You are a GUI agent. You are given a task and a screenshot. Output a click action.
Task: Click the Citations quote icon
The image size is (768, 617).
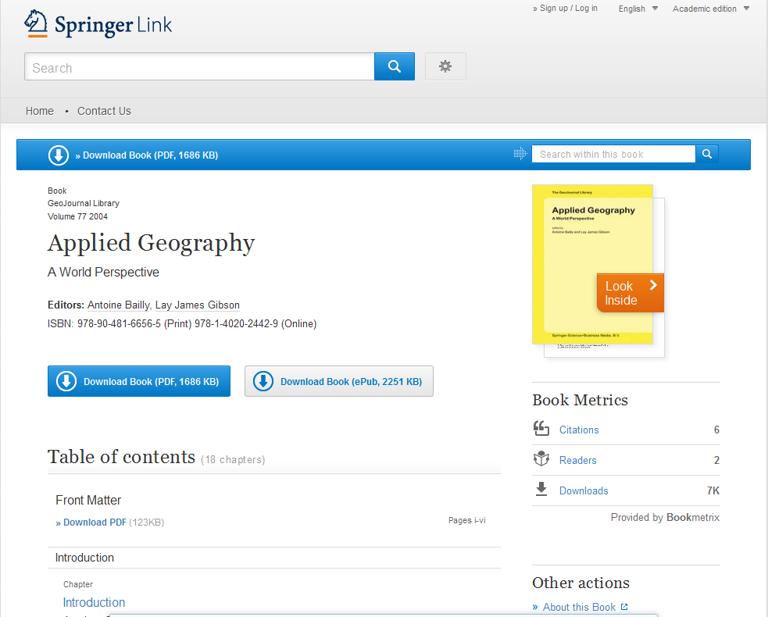click(541, 429)
